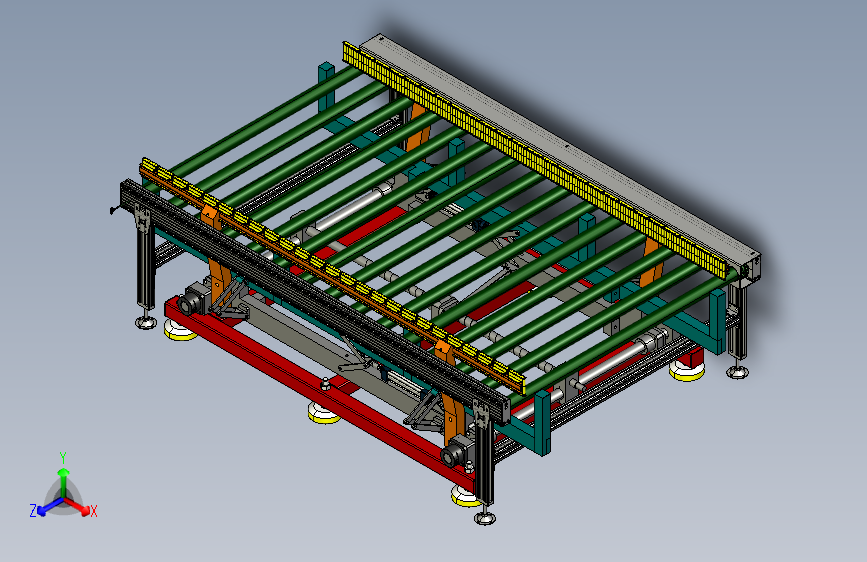Select the long red base frame beam
This screenshot has width=867, height=562.
(x=318, y=393)
